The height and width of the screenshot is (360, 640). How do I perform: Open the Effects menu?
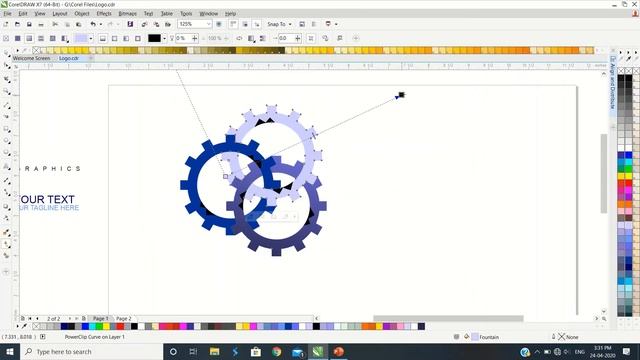[104, 13]
